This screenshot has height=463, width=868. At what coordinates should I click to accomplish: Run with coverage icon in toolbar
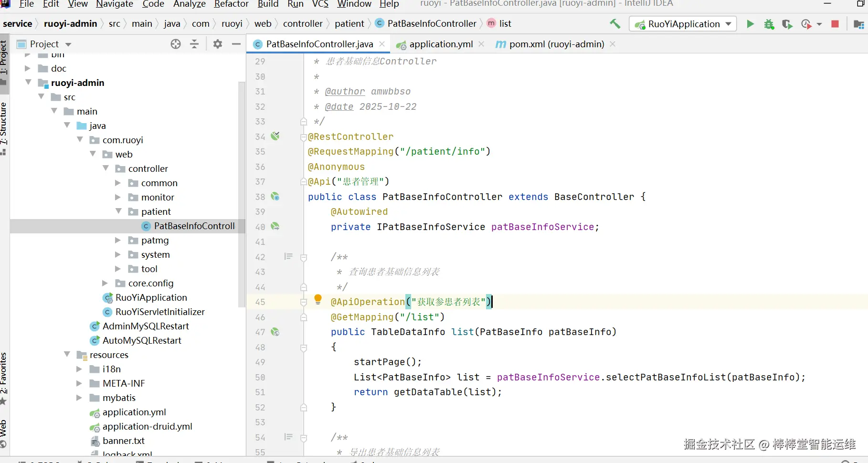coord(787,24)
